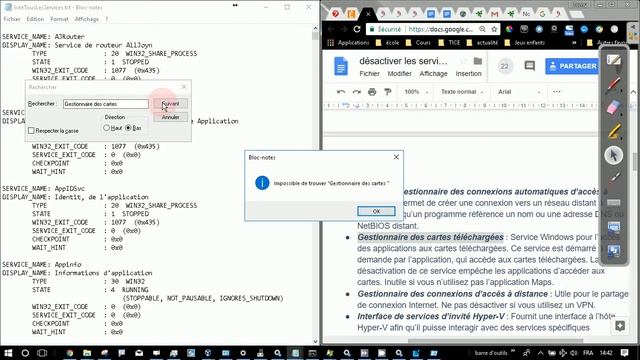Open the Cours bookmark folder
Image resolution: width=640 pixels, height=360 pixels.
click(418, 42)
